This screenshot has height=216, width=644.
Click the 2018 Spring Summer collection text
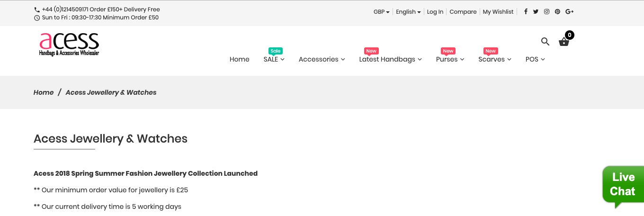click(145, 173)
